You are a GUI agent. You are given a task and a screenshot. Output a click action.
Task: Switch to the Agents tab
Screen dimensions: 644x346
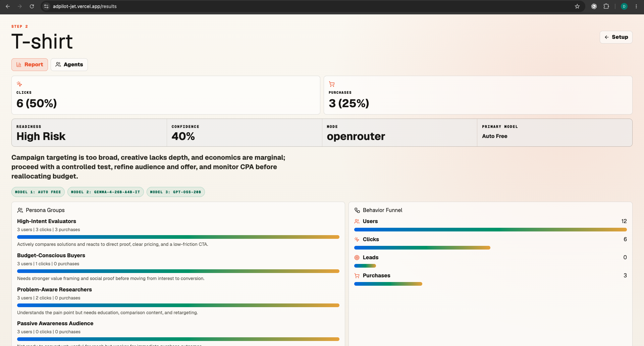point(69,65)
